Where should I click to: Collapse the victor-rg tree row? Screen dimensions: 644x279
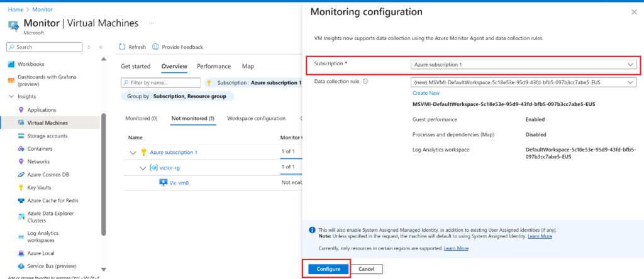click(x=143, y=168)
